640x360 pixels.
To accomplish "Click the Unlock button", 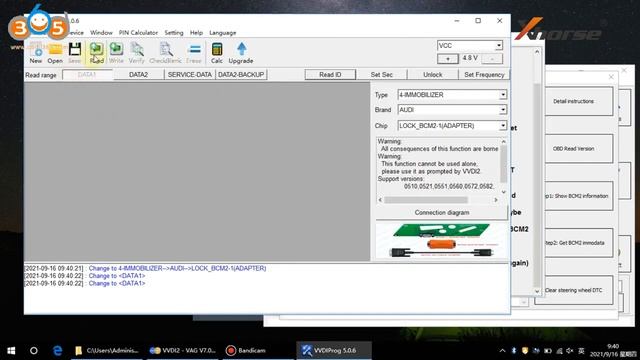I will point(433,75).
